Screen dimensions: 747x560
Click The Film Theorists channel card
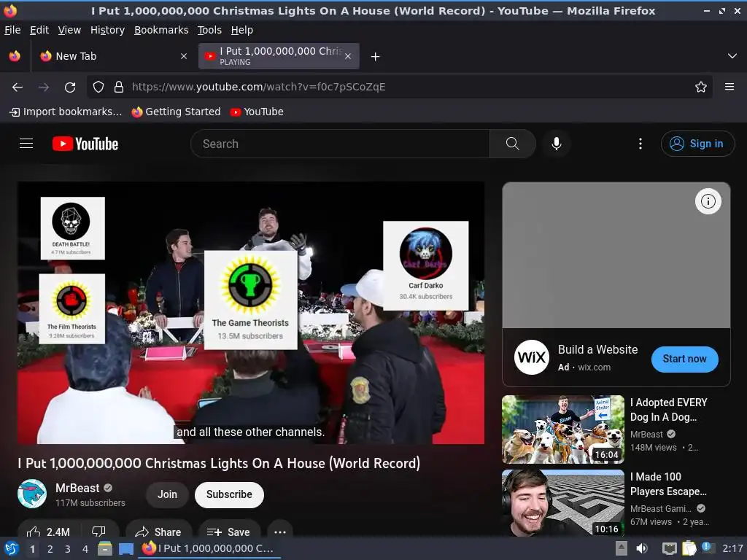coord(72,308)
